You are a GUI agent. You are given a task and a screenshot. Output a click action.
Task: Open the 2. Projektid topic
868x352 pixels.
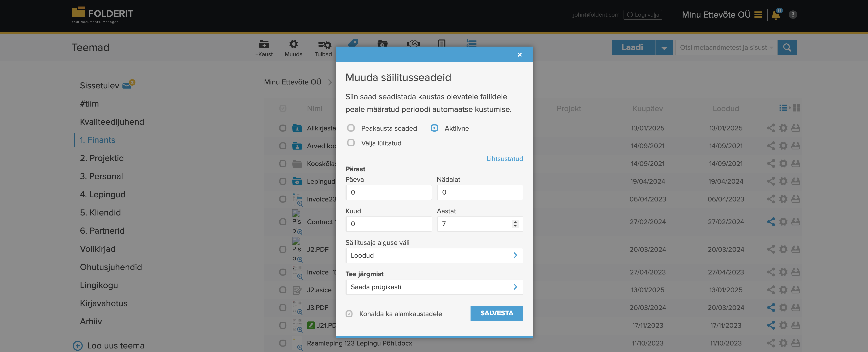pos(102,158)
